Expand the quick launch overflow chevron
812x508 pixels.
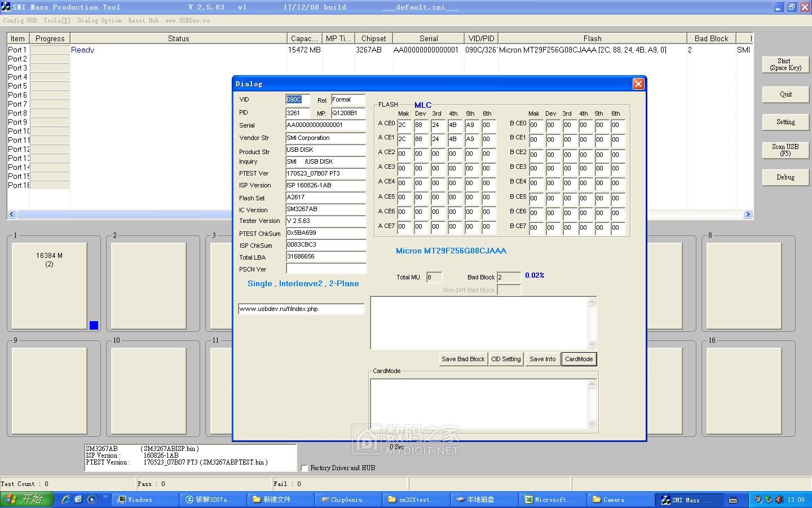point(105,497)
